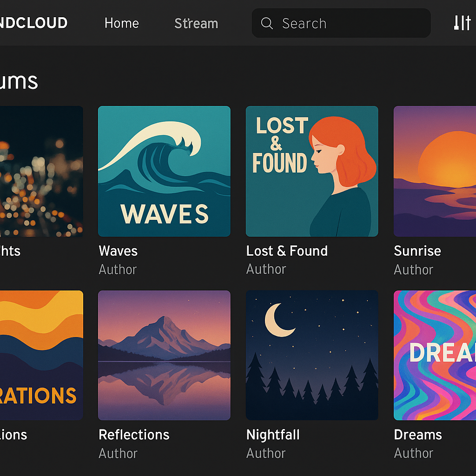The width and height of the screenshot is (476, 476).
Task: Select the Nightfall album title
Action: click(273, 435)
